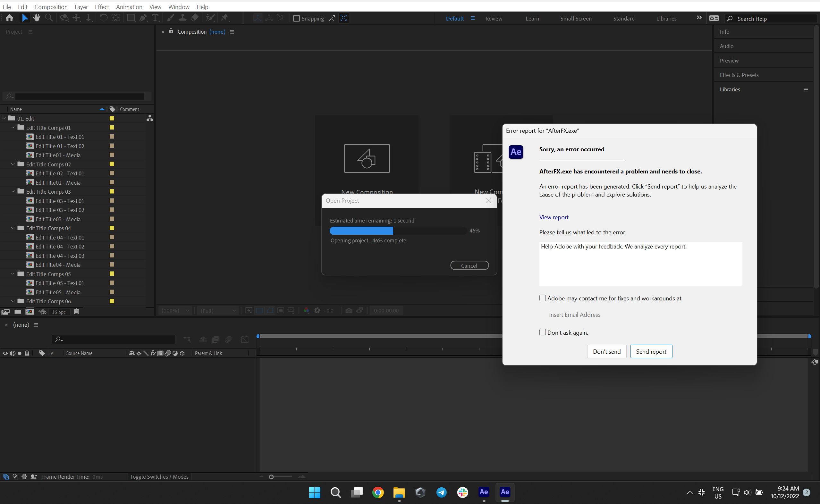Image resolution: width=820 pixels, height=504 pixels.
Task: Select the Pen tool
Action: coord(143,18)
